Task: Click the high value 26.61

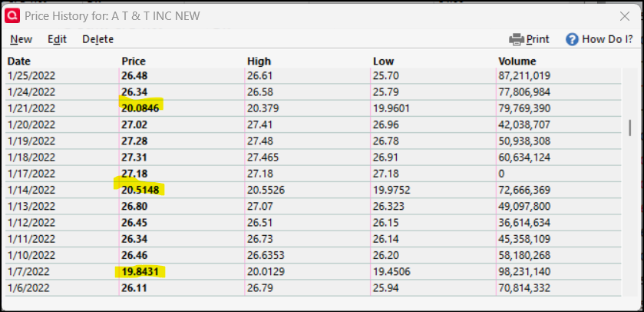Action: 260,75
